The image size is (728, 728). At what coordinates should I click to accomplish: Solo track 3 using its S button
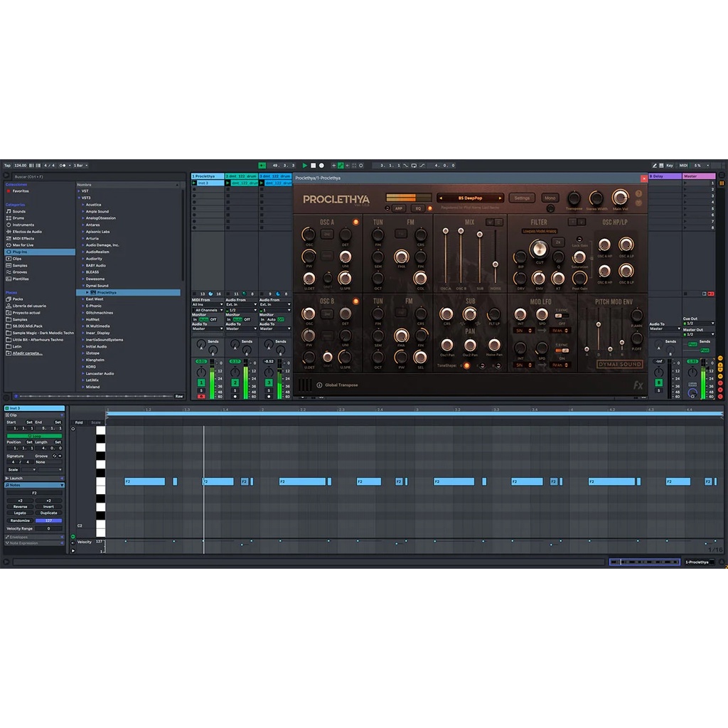[269, 390]
